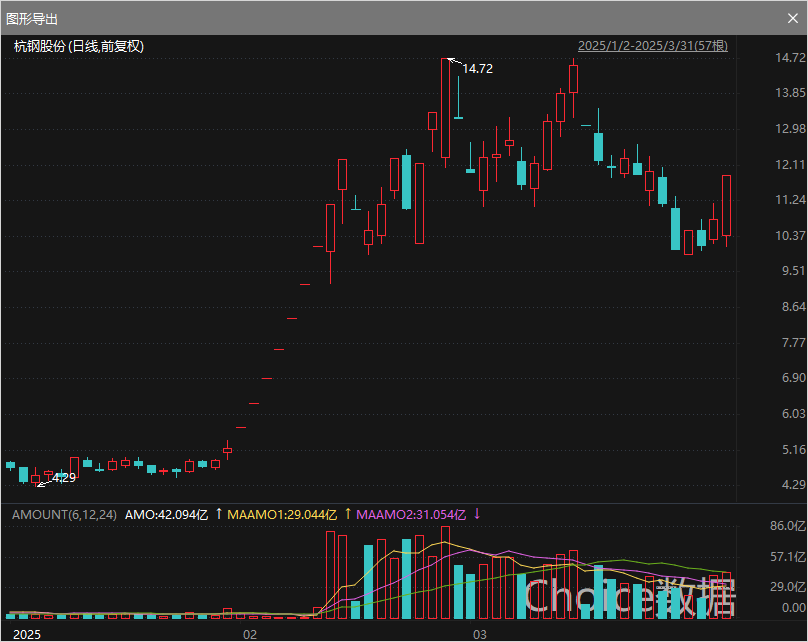Click the 6.03 price axis label
This screenshot has width=808, height=642.
(x=794, y=414)
